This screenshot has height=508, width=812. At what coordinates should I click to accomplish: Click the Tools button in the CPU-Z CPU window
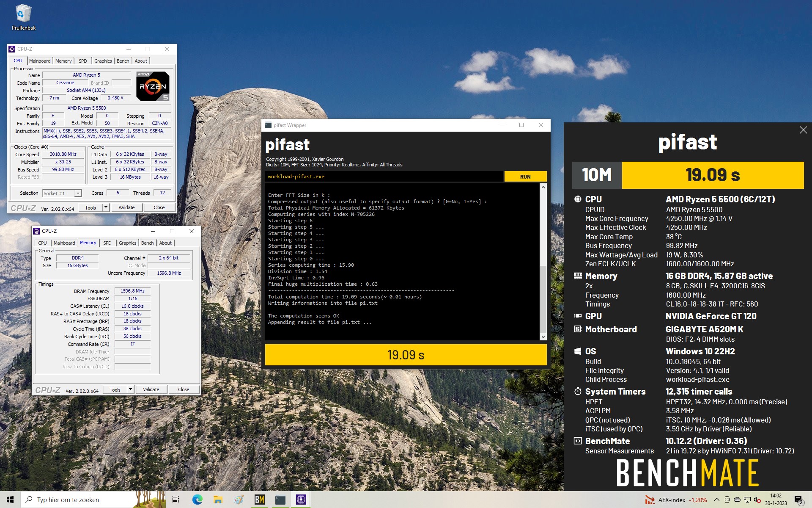click(x=91, y=207)
